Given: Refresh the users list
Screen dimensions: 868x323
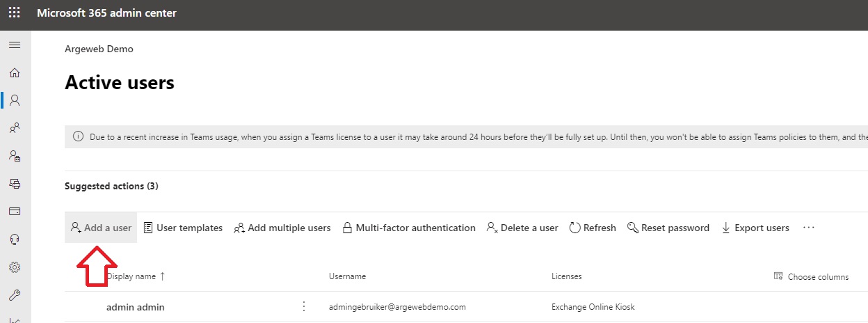Looking at the screenshot, I should (593, 228).
